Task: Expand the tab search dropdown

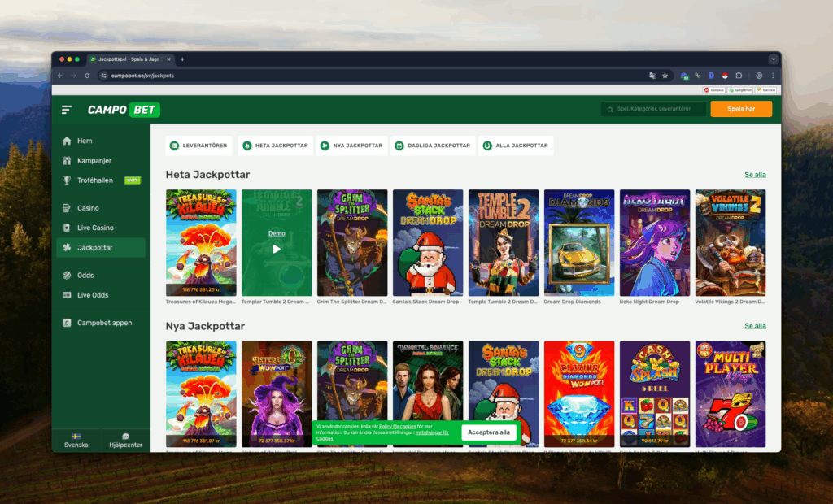Action: pyautogui.click(x=773, y=59)
